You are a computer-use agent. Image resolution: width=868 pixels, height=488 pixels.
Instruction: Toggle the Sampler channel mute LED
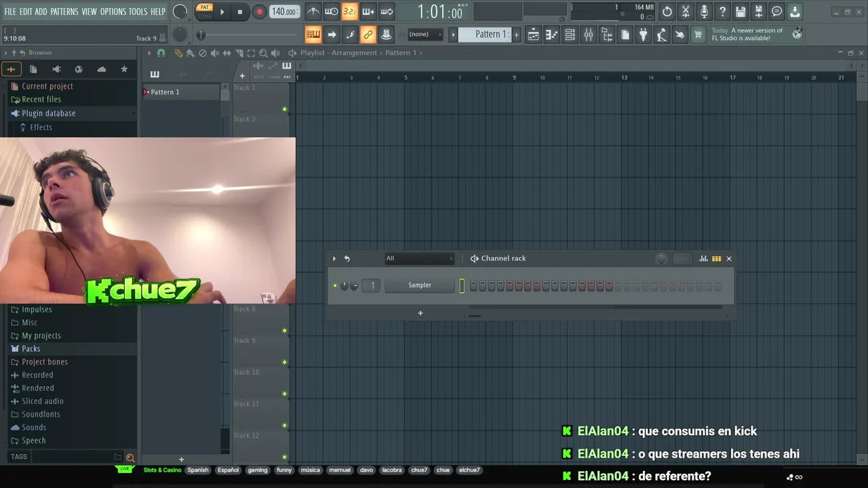coord(334,285)
